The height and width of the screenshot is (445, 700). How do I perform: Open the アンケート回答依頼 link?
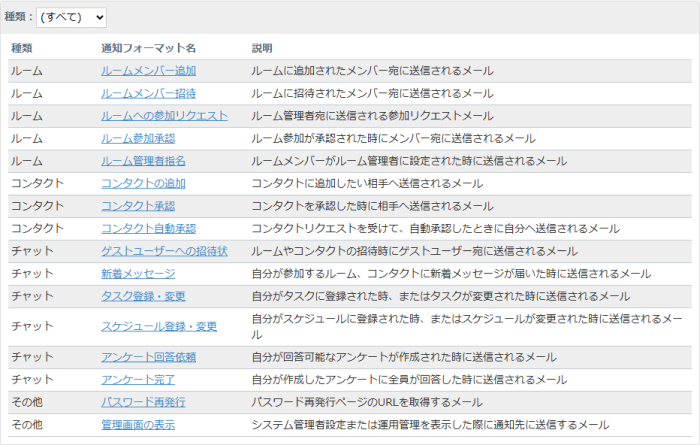(x=148, y=357)
